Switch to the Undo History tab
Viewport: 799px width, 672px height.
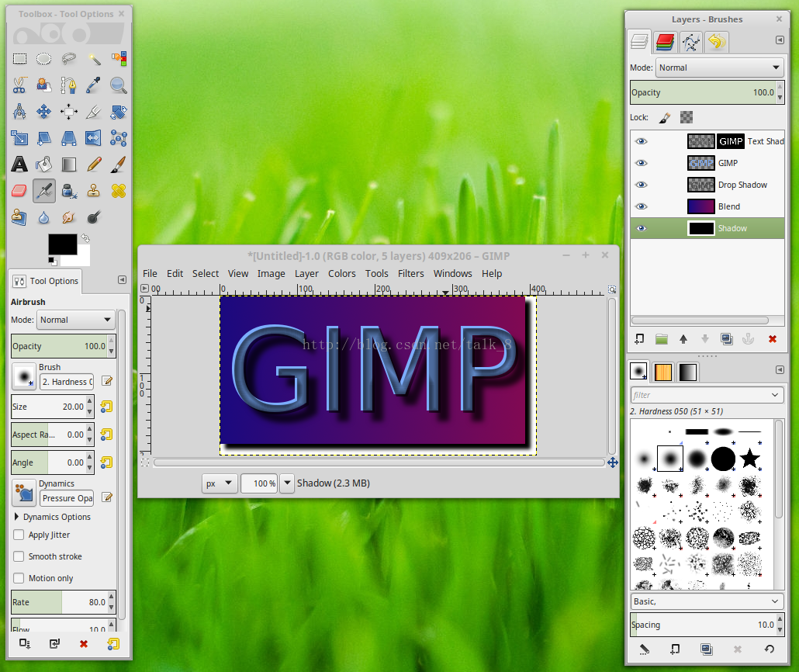coord(717,42)
